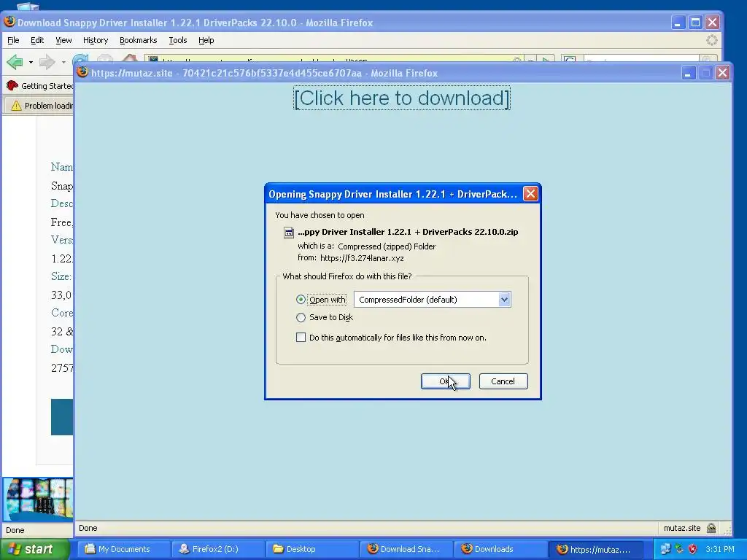The width and height of the screenshot is (747, 560).
Task: Click the red Security Center shield tray icon
Action: point(693,549)
